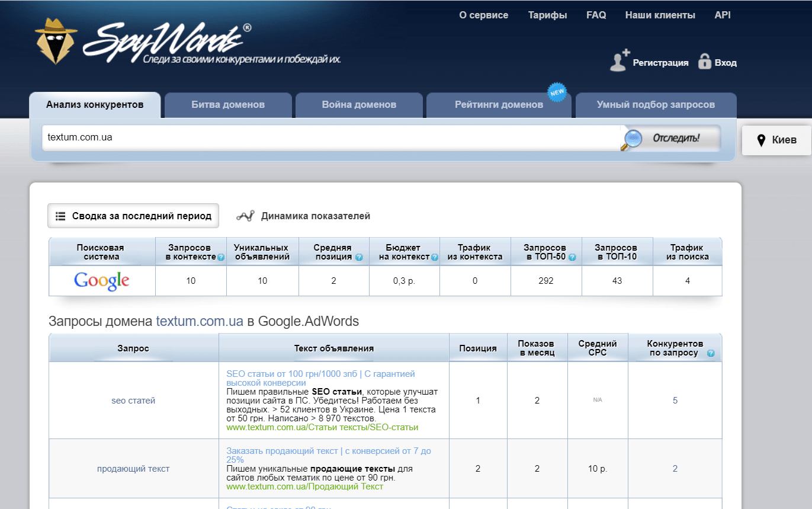The height and width of the screenshot is (509, 812).
Task: Click competitors count 5 for seo статей
Action: [675, 401]
